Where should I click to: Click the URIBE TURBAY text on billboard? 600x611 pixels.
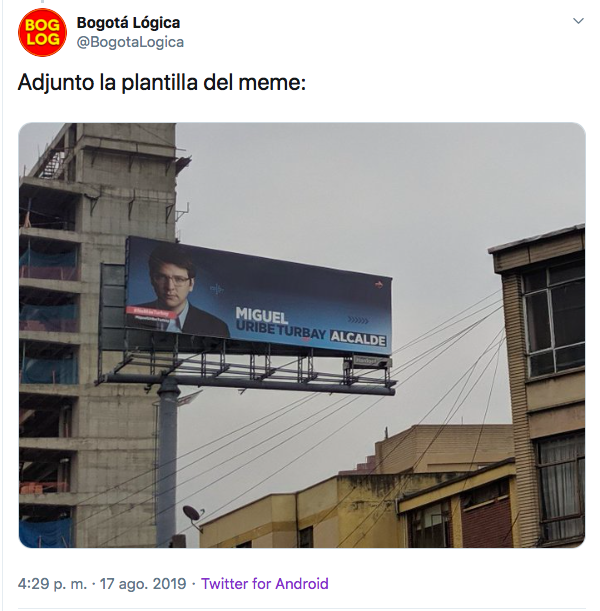[x=281, y=332]
